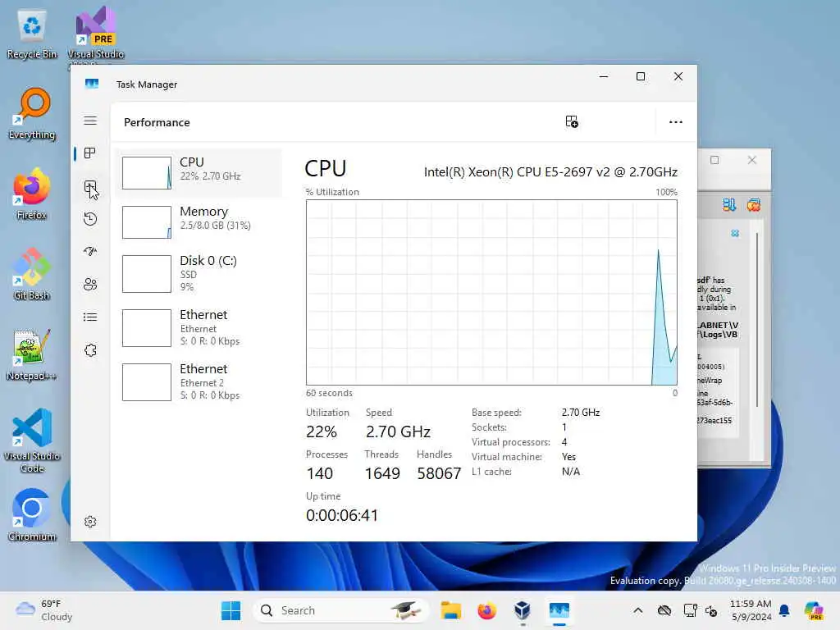
Task: Open File Explorer from taskbar
Action: 450,610
